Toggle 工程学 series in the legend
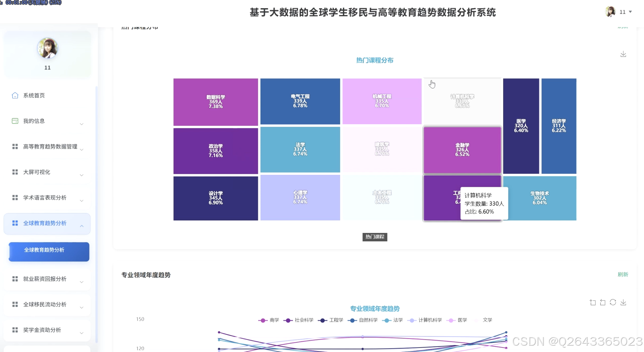This screenshot has height=352, width=644. click(x=331, y=320)
